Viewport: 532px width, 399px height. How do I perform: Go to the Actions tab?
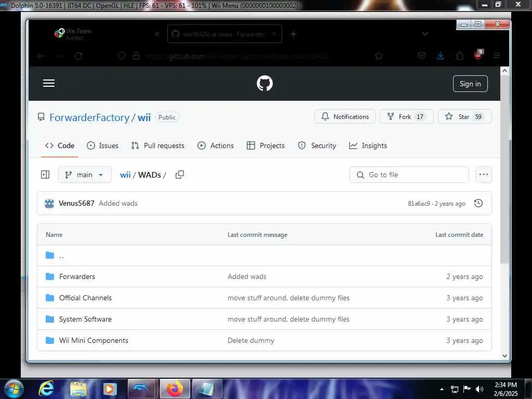(216, 145)
